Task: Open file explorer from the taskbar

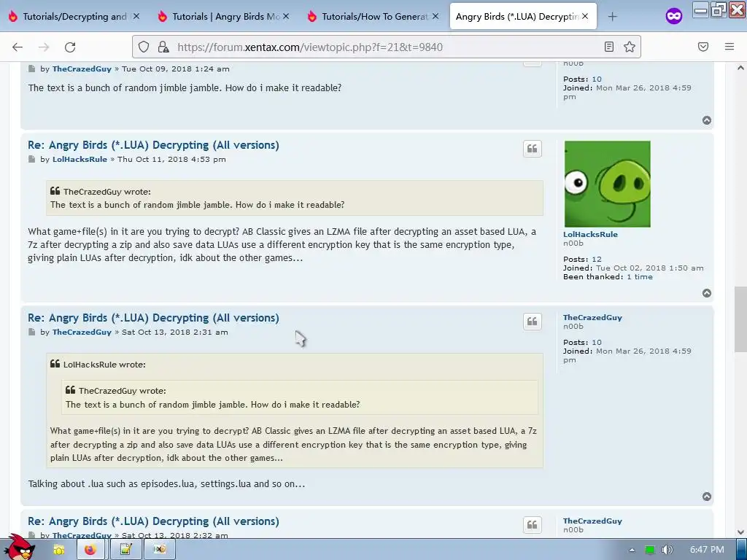Action: (58, 550)
